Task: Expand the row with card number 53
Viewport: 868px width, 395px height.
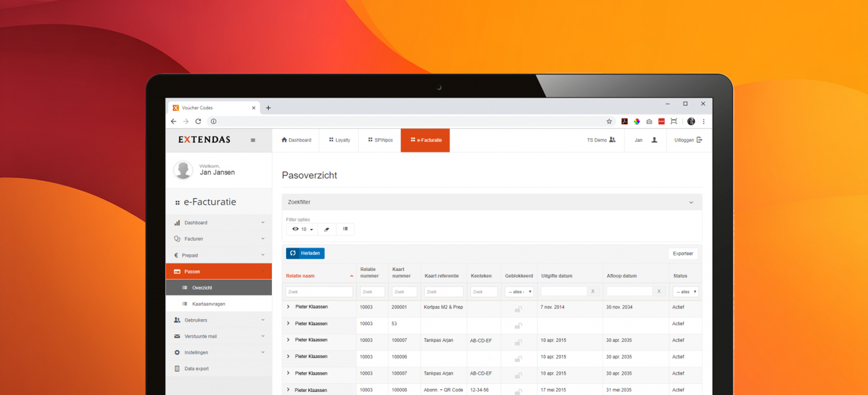Action: click(x=288, y=323)
